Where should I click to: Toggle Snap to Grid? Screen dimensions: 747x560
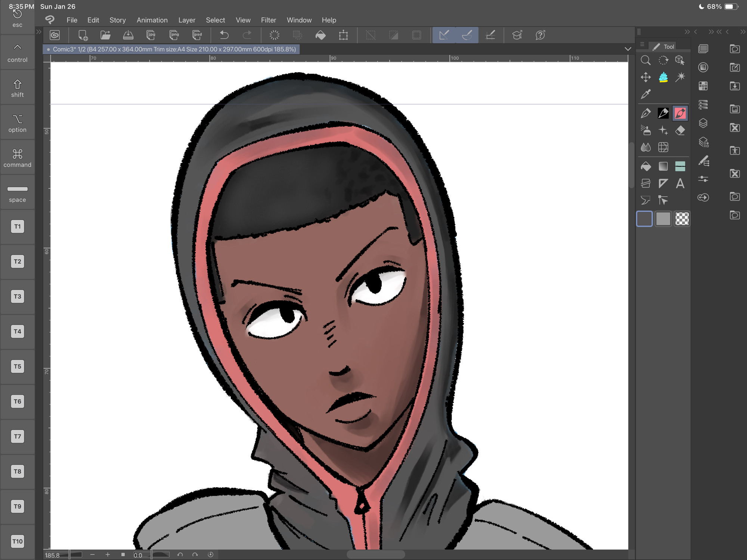[x=490, y=35]
